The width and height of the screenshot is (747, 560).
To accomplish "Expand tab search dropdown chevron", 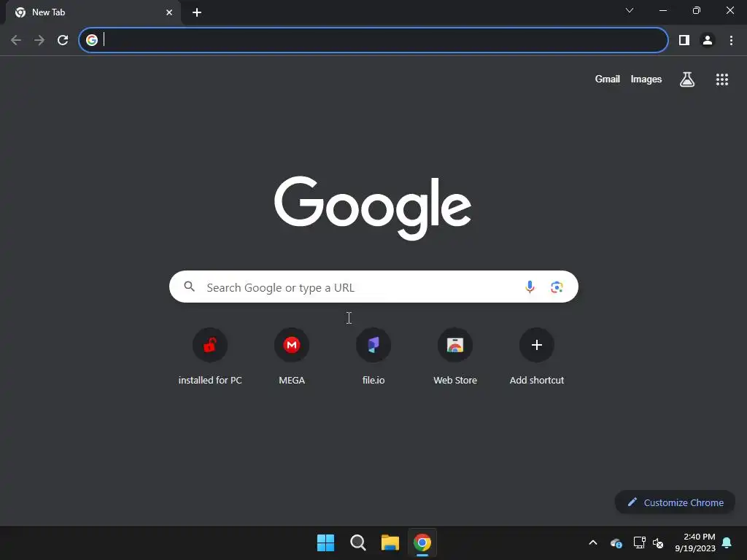I will click(630, 10).
